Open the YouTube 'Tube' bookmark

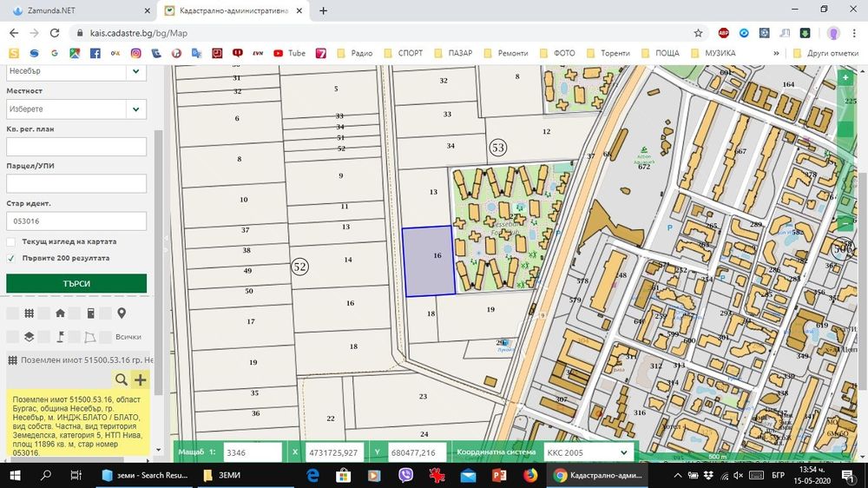tap(290, 53)
